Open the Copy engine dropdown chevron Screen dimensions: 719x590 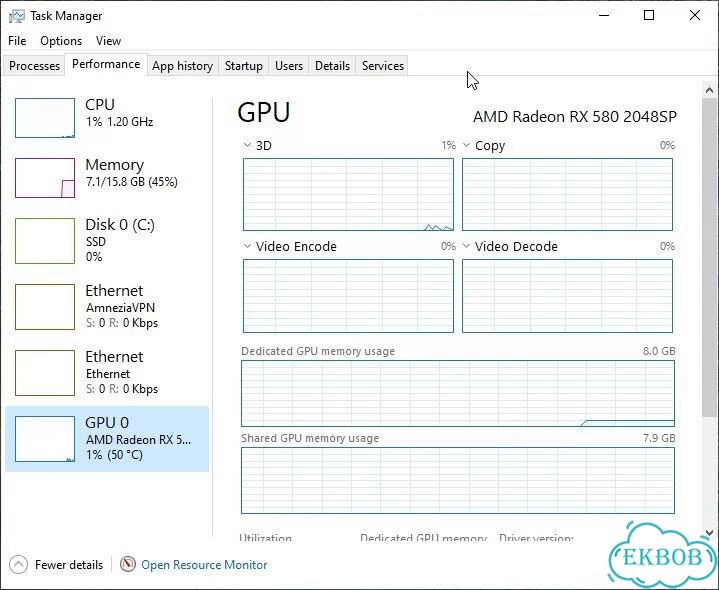click(x=466, y=145)
